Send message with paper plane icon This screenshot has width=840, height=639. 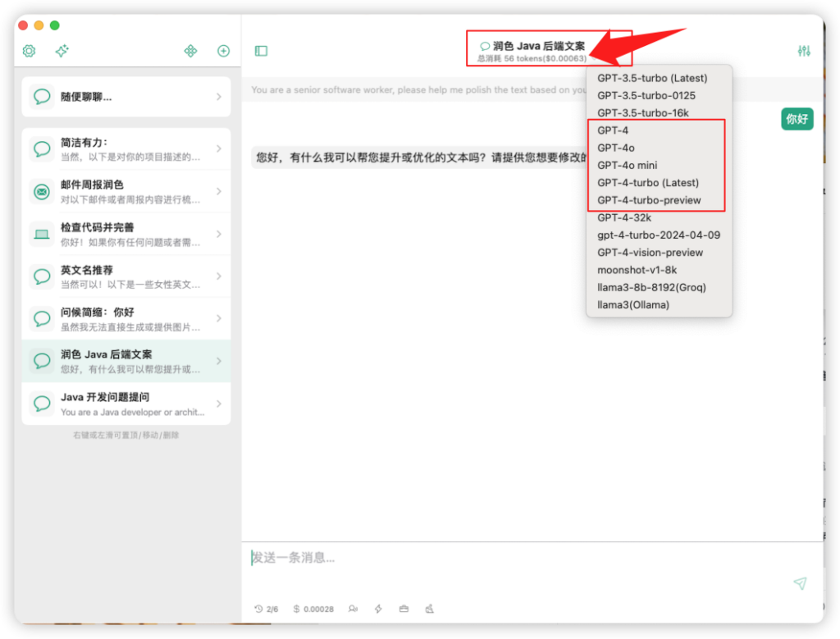coord(800,583)
